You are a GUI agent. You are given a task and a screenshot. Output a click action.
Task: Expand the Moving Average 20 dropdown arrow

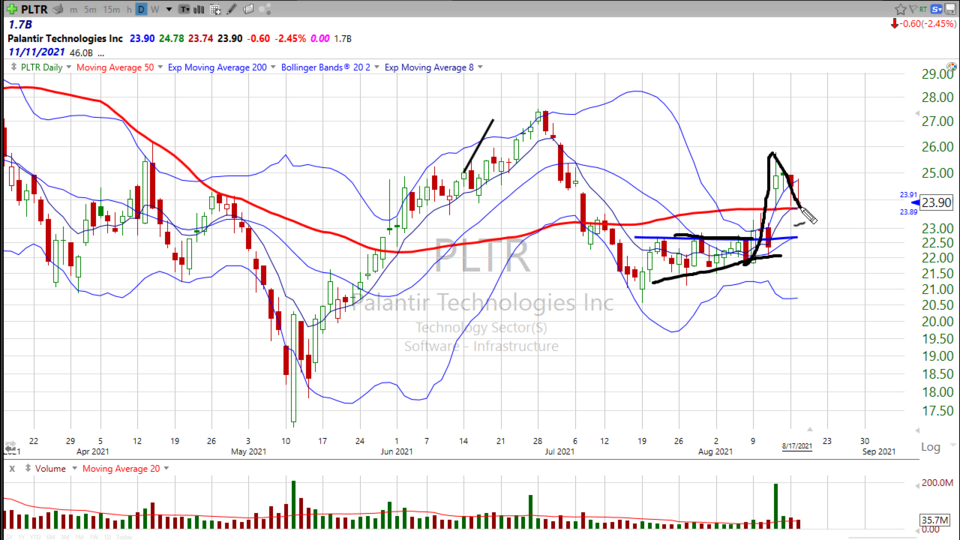(x=167, y=468)
